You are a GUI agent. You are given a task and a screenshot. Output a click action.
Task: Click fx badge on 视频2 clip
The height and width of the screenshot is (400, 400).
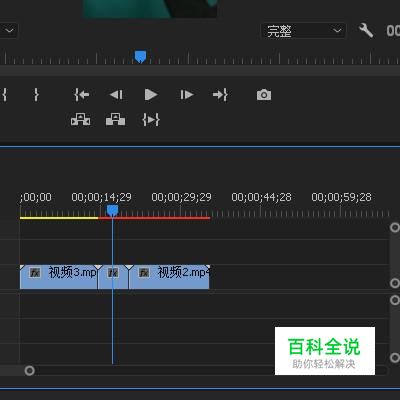pos(144,273)
